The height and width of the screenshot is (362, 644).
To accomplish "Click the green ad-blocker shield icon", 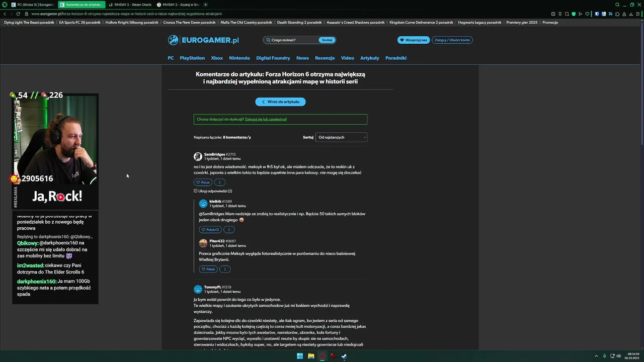I will pyautogui.click(x=574, y=14).
